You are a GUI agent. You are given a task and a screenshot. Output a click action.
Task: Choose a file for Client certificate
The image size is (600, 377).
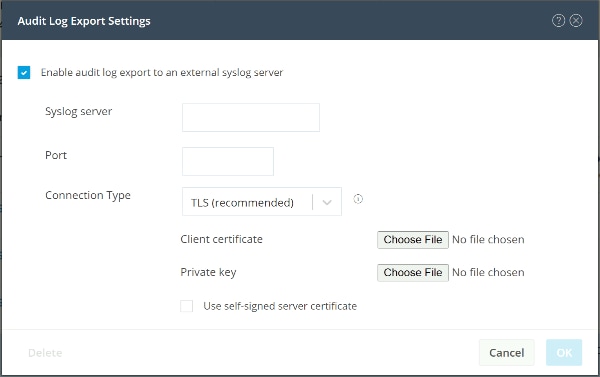[x=412, y=240]
